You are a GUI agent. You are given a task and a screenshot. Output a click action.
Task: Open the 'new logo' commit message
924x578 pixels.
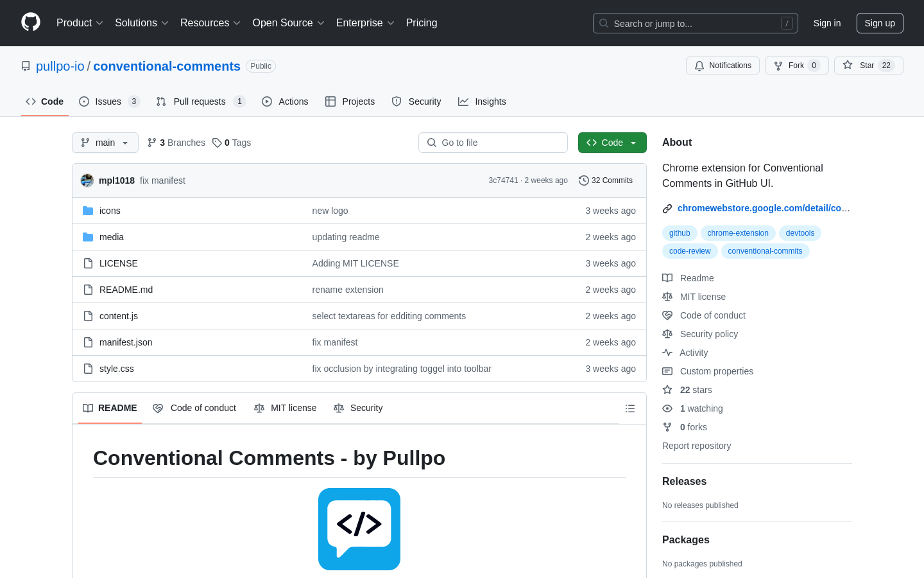coord(330,211)
